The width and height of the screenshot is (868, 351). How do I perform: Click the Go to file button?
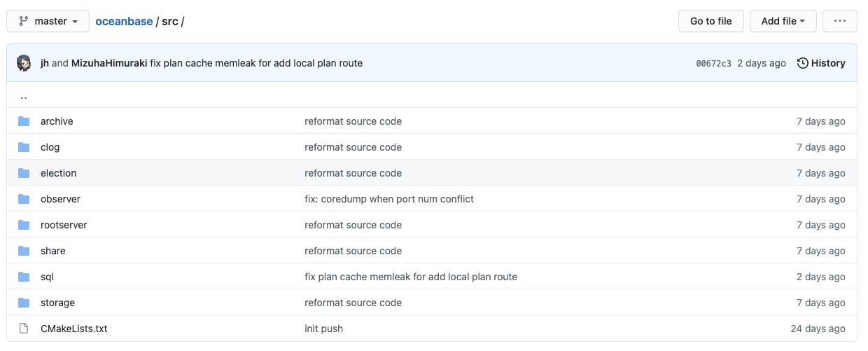point(710,21)
